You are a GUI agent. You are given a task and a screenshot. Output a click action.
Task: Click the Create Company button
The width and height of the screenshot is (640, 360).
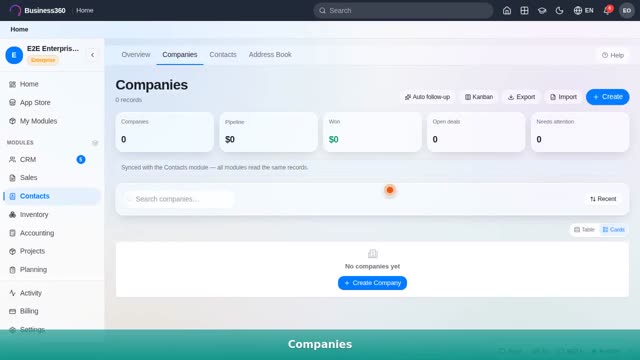pos(372,283)
